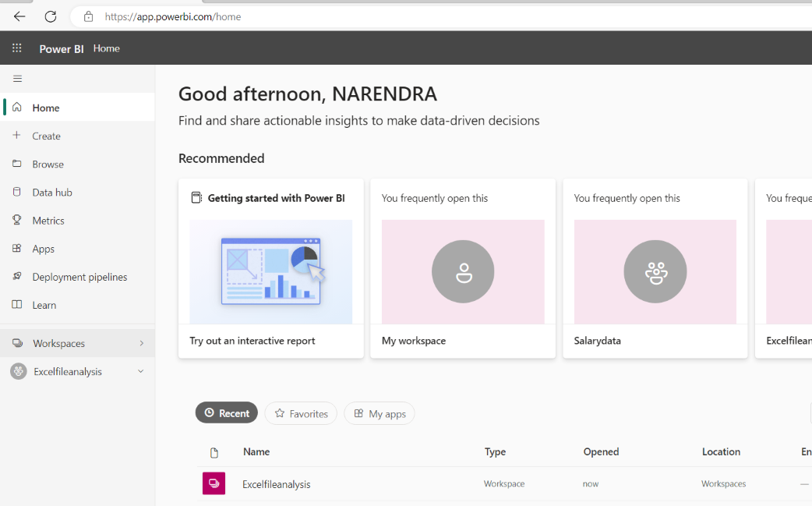The height and width of the screenshot is (506, 812).
Task: Sort by the Location column header
Action: pos(721,451)
